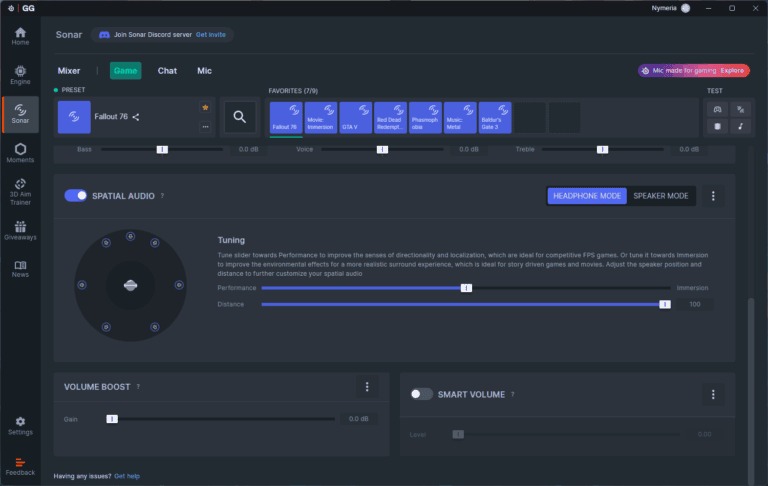Screen dimensions: 768x486
Task: Click the preset search magnifier icon
Action: pos(239,117)
